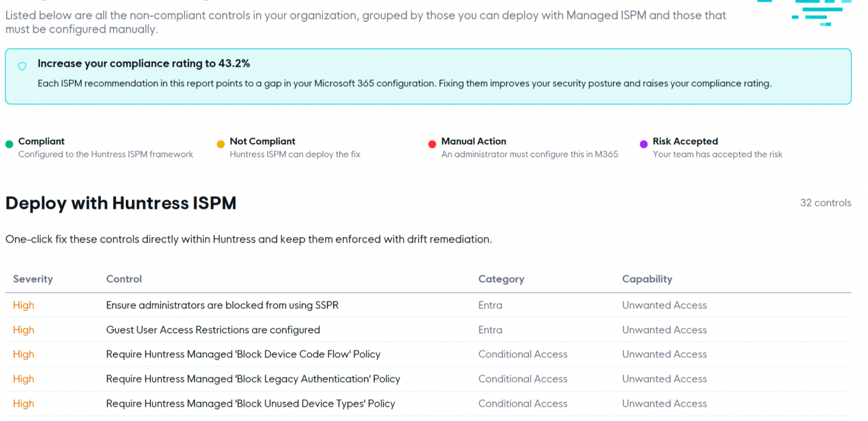868x421 pixels.
Task: Click the shield icon in the compliance banner
Action: [x=22, y=66]
